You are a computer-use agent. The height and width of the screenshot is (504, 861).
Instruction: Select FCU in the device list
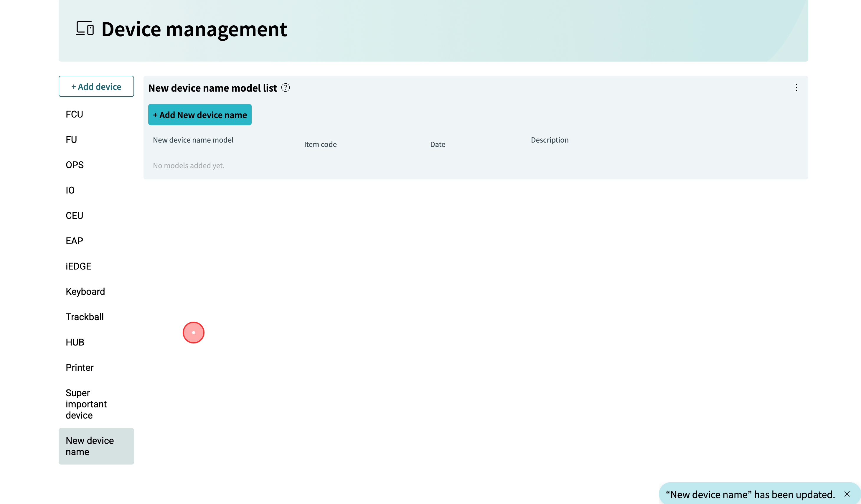[96, 114]
